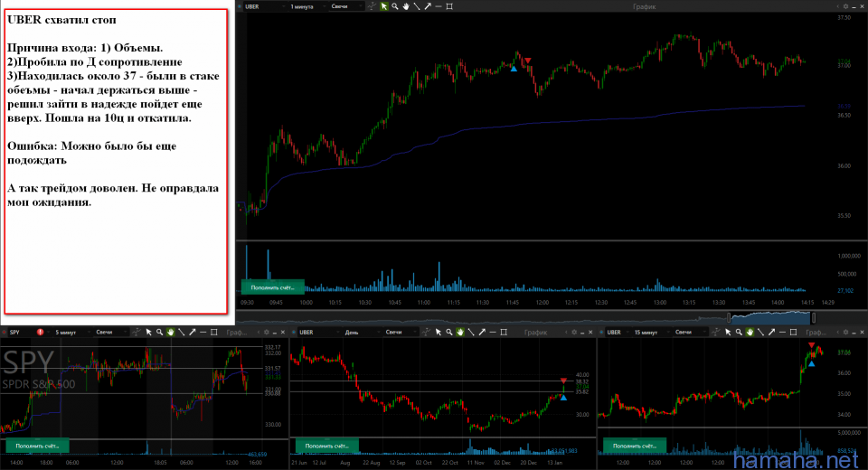Activate the hand pan tool in UBER 15-minute chart

tap(750, 332)
